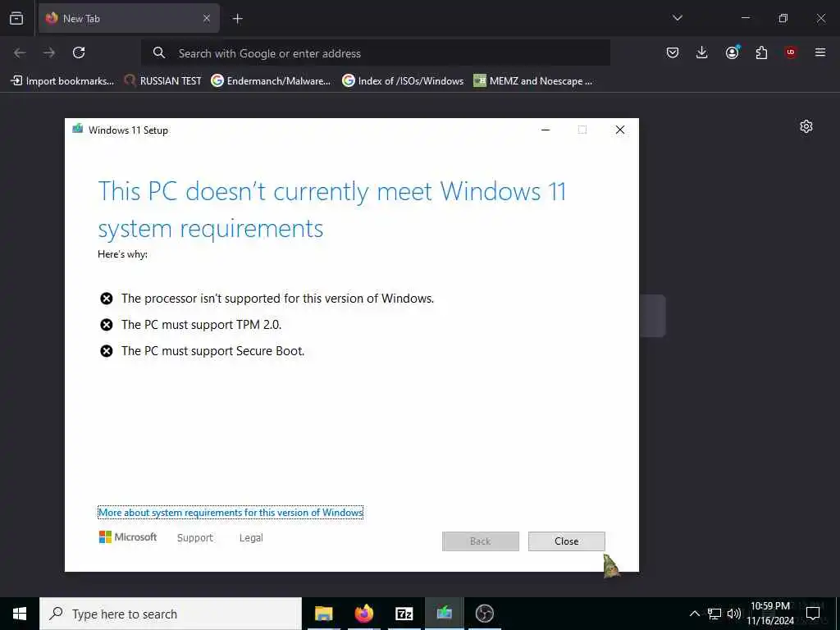
Task: Focus the Search with Google address bar
Action: [376, 53]
